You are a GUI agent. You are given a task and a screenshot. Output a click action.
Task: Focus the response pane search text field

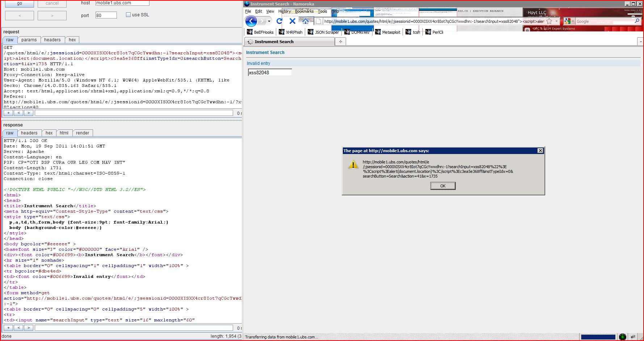point(134,328)
